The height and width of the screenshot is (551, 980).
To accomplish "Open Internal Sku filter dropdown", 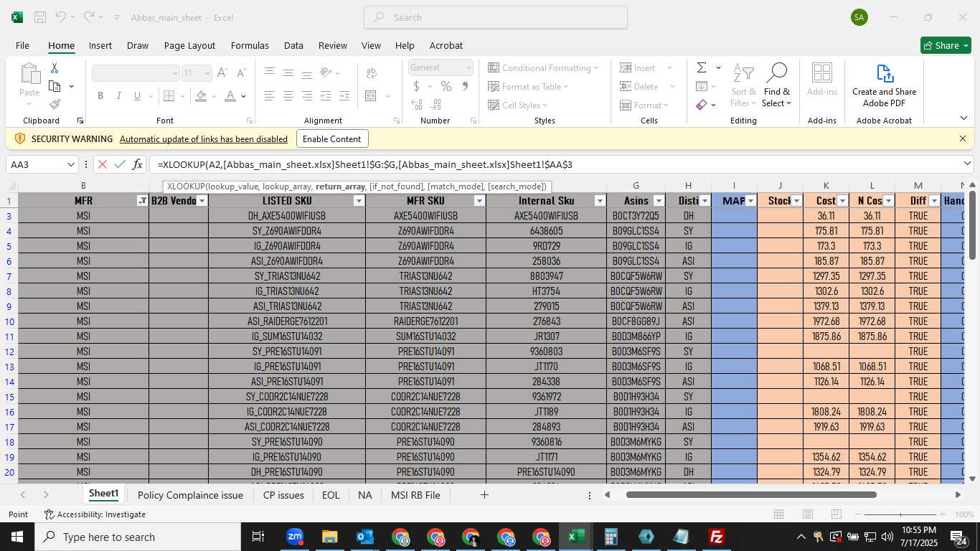I will pos(600,201).
